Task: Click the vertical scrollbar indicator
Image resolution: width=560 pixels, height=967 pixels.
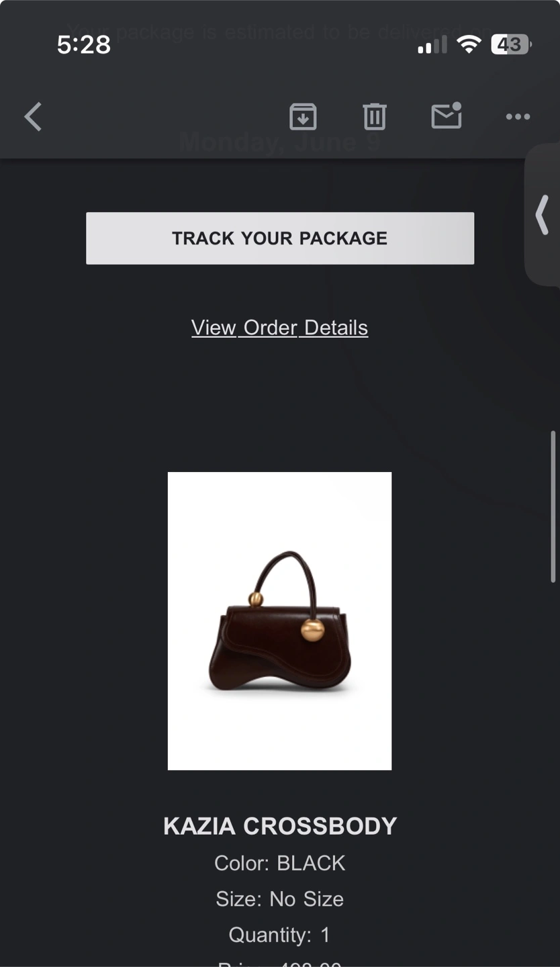Action: click(x=553, y=507)
